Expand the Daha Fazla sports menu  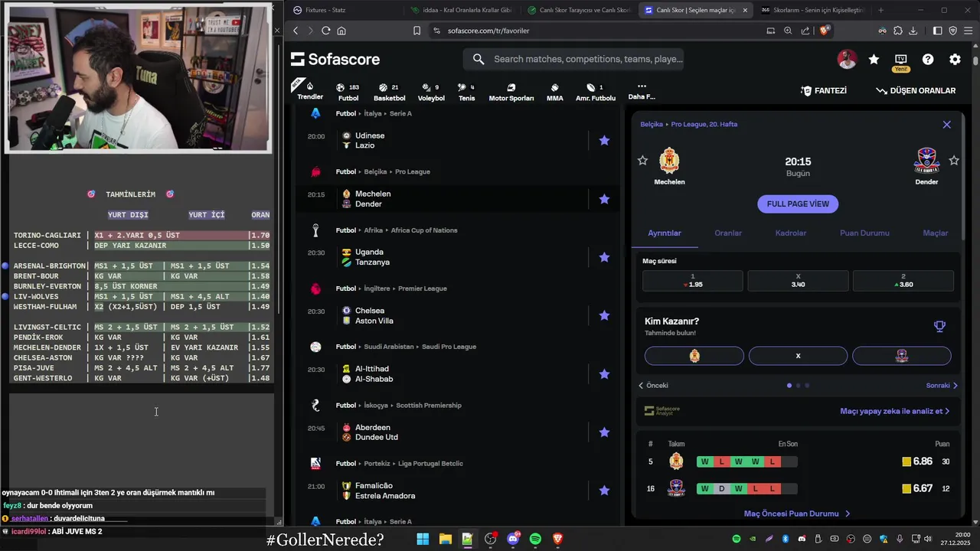point(642,91)
